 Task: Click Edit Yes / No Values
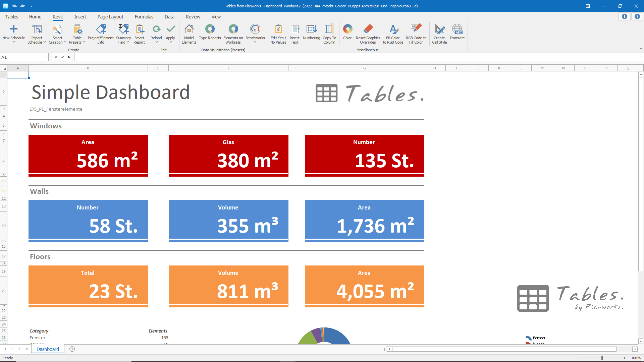[278, 29]
